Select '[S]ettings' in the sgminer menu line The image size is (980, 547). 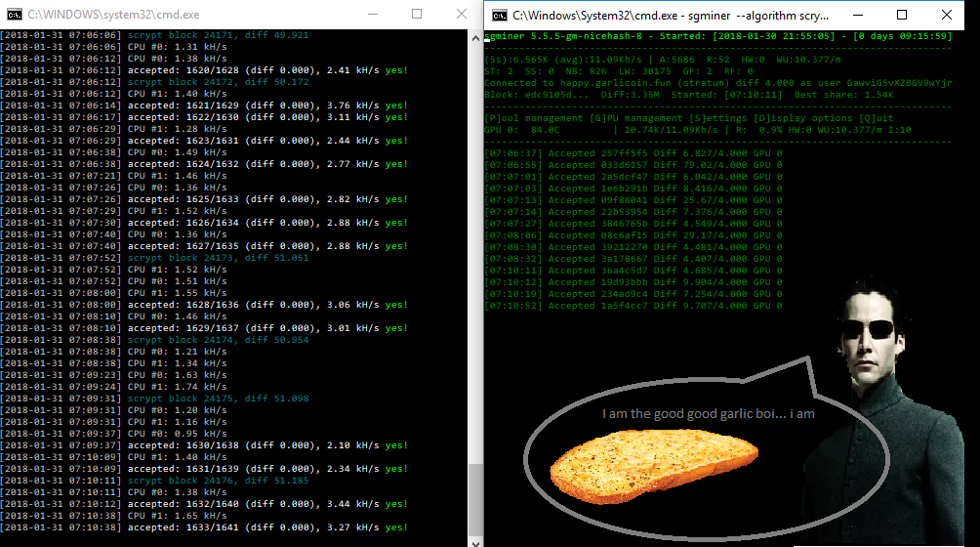tap(718, 118)
